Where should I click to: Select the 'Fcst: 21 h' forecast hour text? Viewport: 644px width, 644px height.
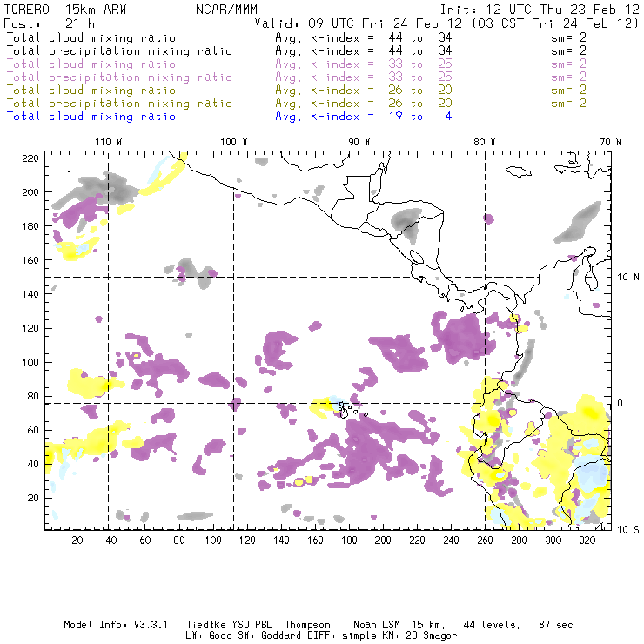tap(49, 23)
